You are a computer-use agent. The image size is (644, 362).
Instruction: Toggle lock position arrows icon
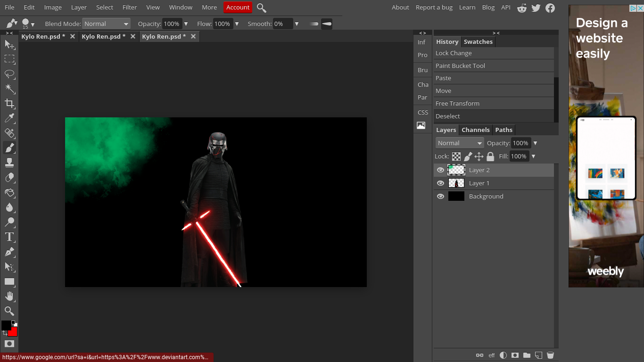(x=479, y=156)
